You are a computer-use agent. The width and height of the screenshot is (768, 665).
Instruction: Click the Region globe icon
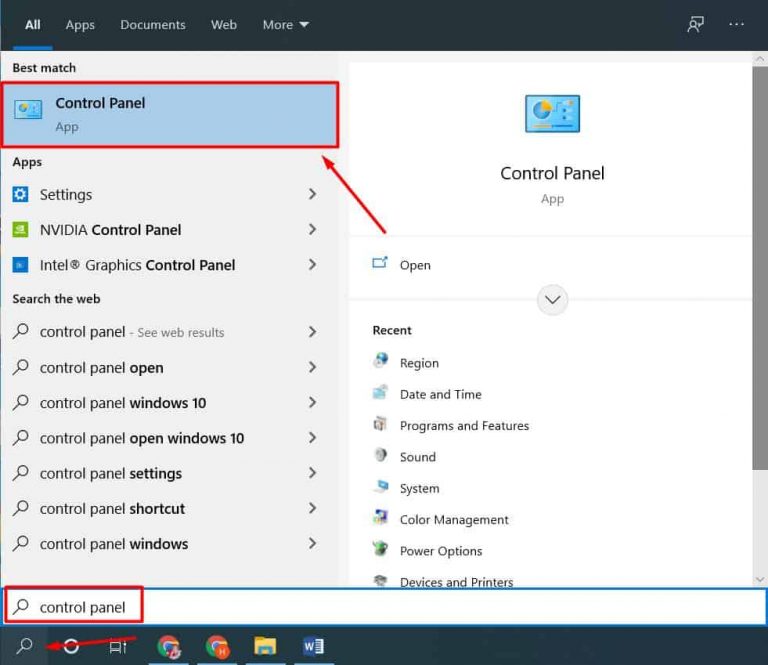coord(381,361)
